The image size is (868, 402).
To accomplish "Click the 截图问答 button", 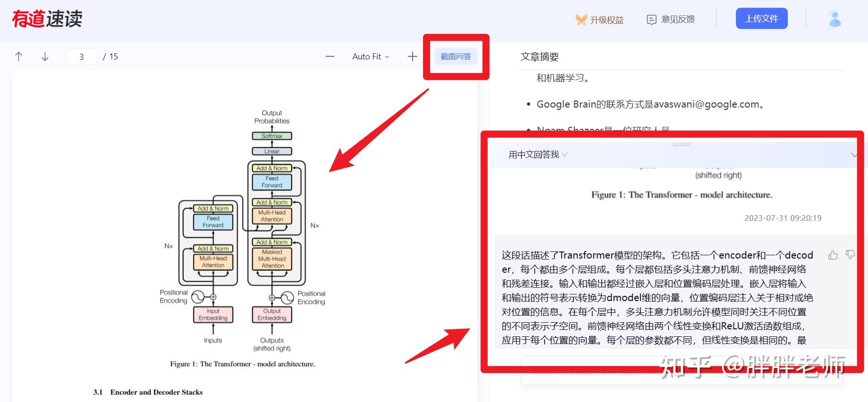I will pyautogui.click(x=456, y=57).
